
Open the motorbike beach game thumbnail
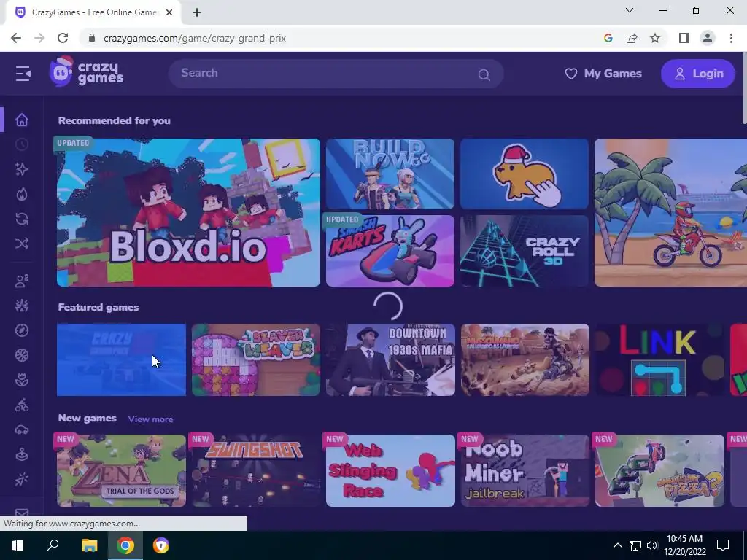[671, 212]
